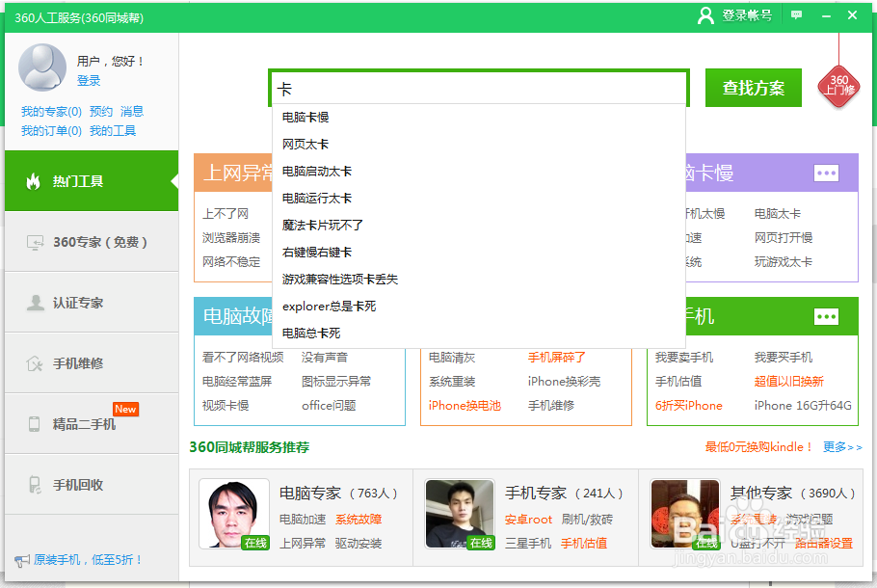Click 上不了网 in 上网异常 panel
The height and width of the screenshot is (588, 877).
[226, 214]
